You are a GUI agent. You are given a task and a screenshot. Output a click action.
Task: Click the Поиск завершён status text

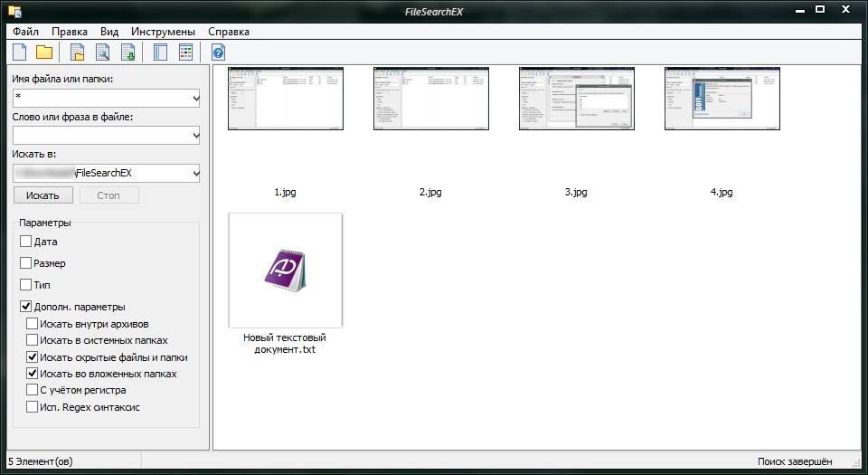pos(795,461)
